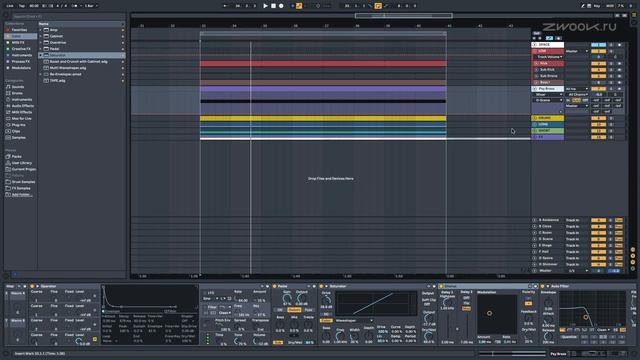Toggle the A Ambience return track activator
The image size is (640, 360).
pyautogui.click(x=598, y=220)
